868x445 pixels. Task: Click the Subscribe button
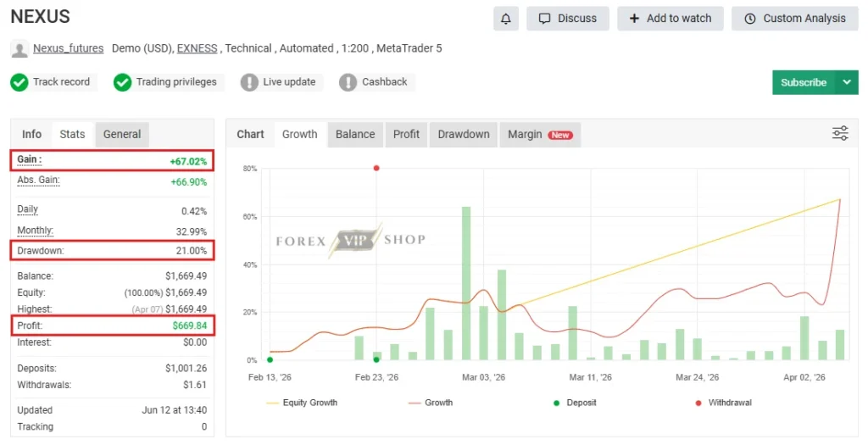click(x=804, y=82)
